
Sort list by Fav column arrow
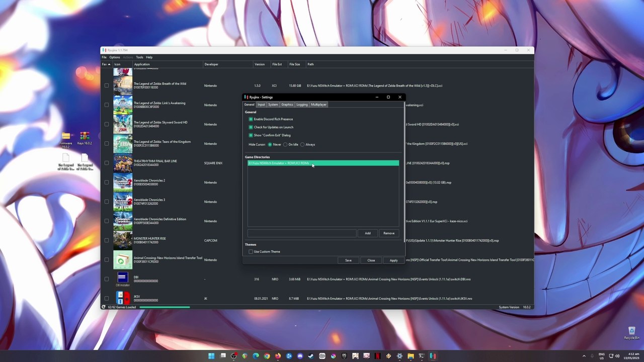click(x=109, y=64)
